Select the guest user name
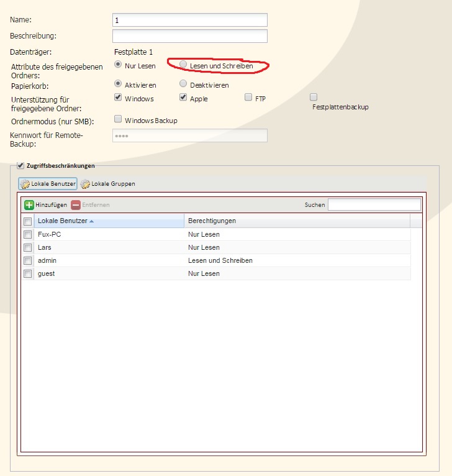The width and height of the screenshot is (452, 476). [47, 273]
